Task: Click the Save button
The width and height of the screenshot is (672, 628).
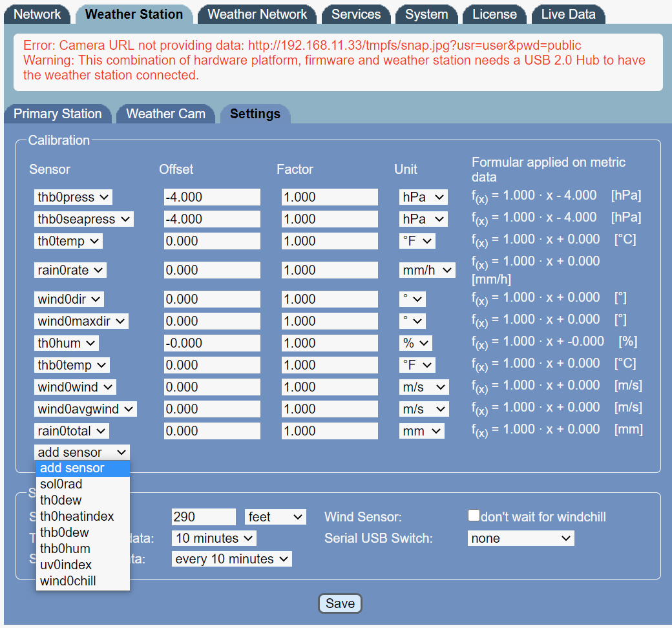Action: 340,603
